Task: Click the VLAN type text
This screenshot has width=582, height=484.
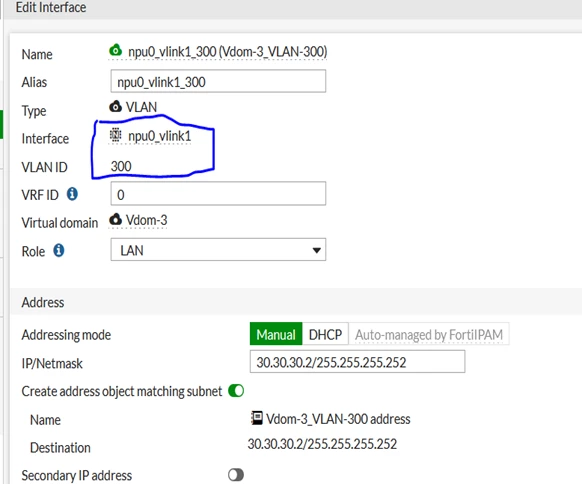Action: click(x=141, y=107)
